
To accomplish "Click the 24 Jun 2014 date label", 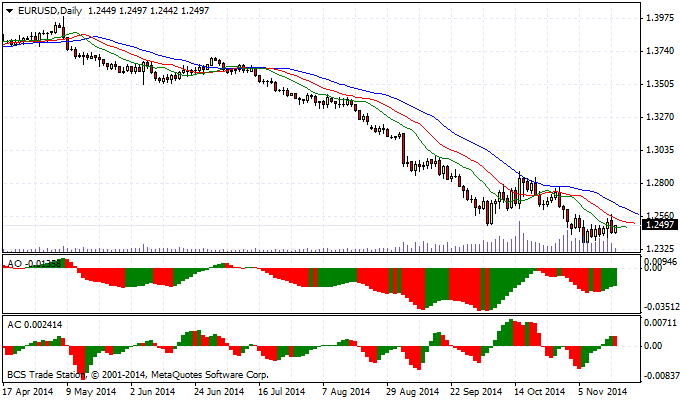I will point(219,392).
